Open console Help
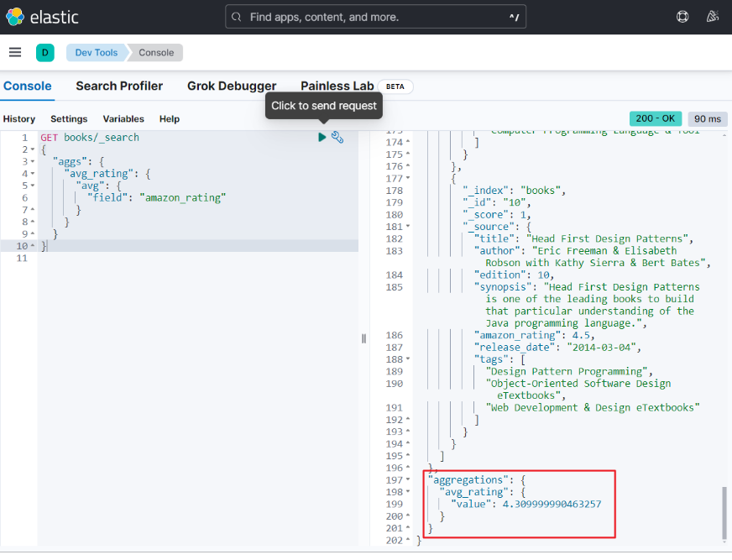 click(170, 119)
